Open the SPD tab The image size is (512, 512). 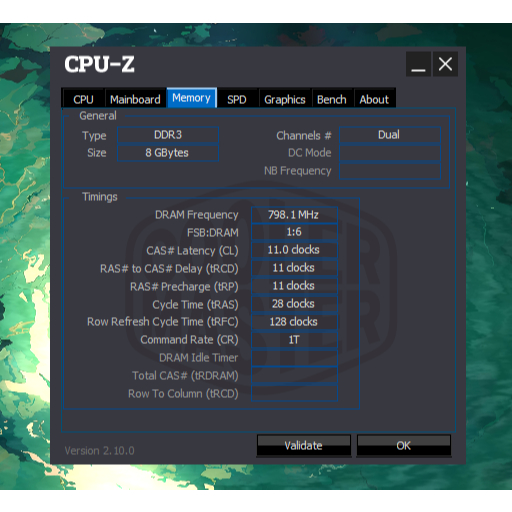point(237,99)
